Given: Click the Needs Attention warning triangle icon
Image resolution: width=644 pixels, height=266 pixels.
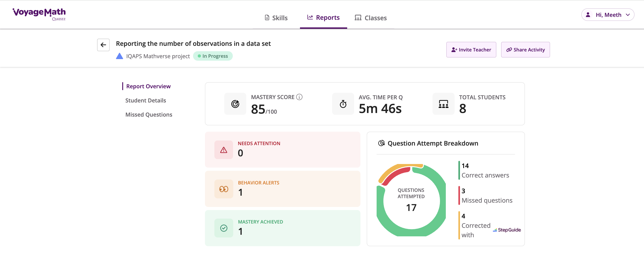Looking at the screenshot, I should [224, 150].
